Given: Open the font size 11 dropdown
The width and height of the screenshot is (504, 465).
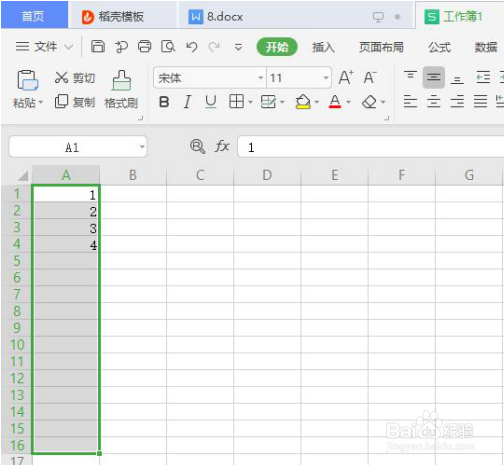Looking at the screenshot, I should 326,78.
